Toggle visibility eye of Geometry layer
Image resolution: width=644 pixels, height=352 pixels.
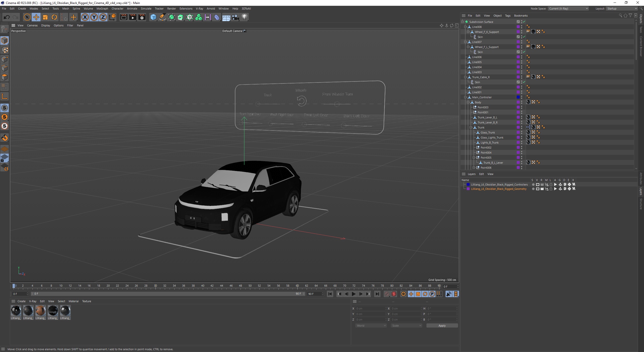(x=538, y=189)
